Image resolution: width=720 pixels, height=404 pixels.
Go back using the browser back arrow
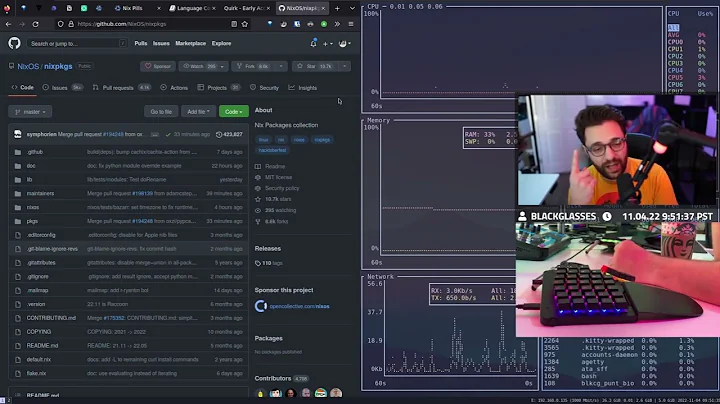click(x=8, y=24)
